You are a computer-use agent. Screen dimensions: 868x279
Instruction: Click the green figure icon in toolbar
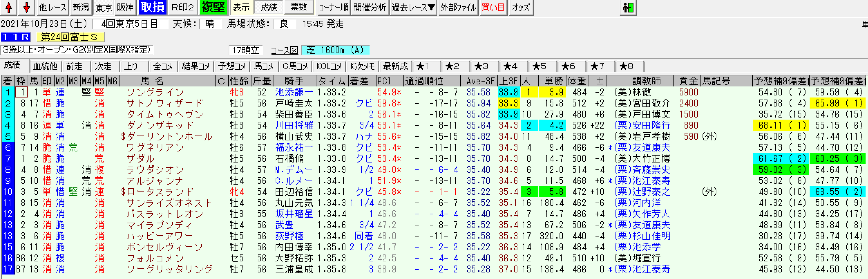point(628,7)
